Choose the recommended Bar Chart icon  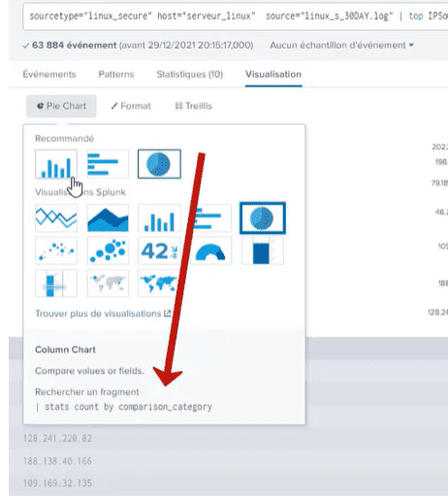(x=108, y=164)
